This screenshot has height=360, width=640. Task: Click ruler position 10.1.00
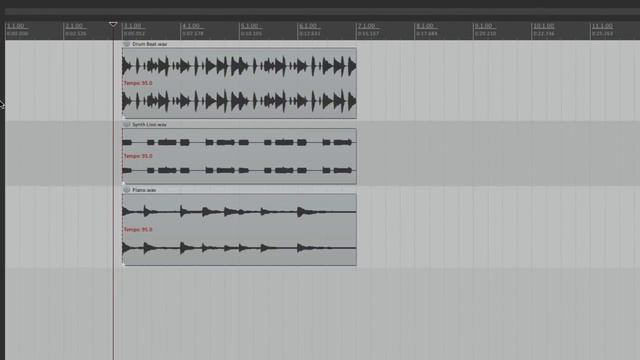coord(544,26)
